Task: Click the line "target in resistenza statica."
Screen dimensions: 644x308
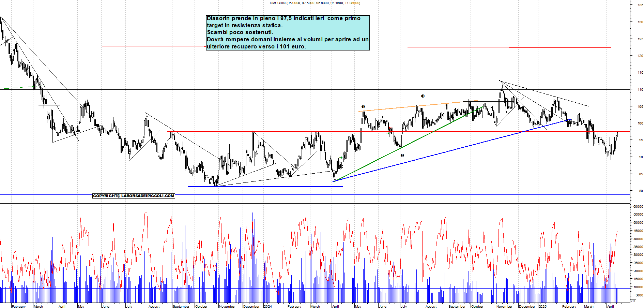Action: 245,25
